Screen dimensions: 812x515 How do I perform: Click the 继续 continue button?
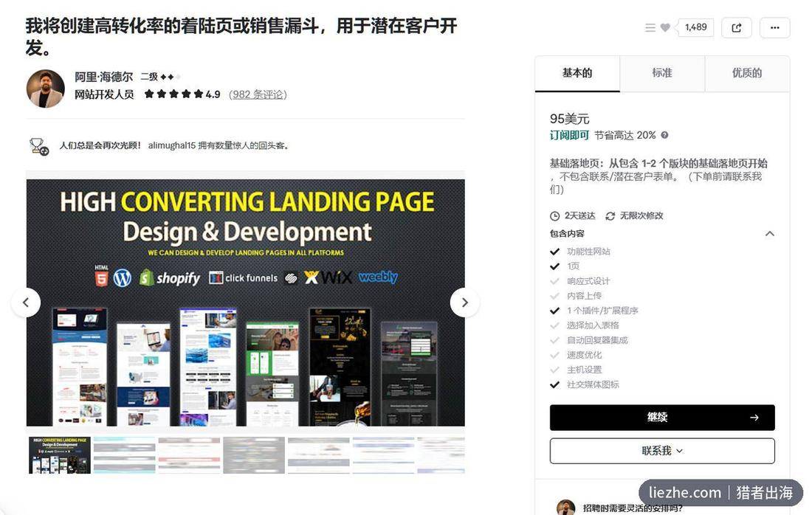[x=662, y=417]
